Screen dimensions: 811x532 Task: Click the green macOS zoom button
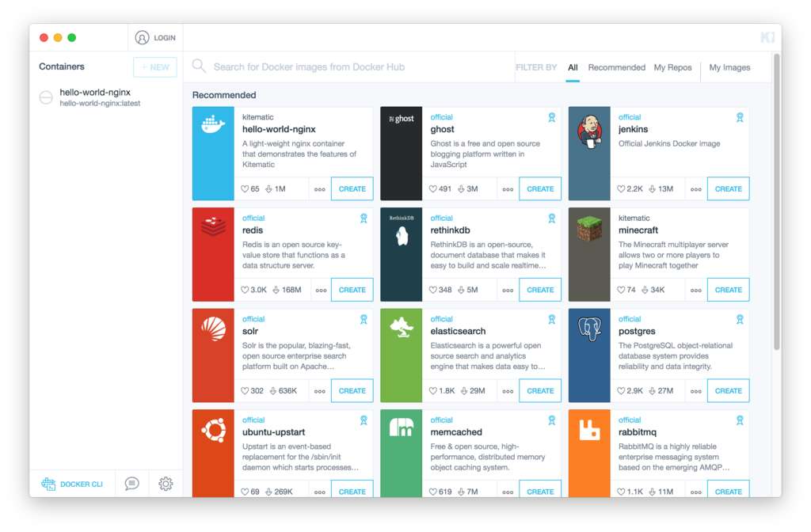coord(72,38)
